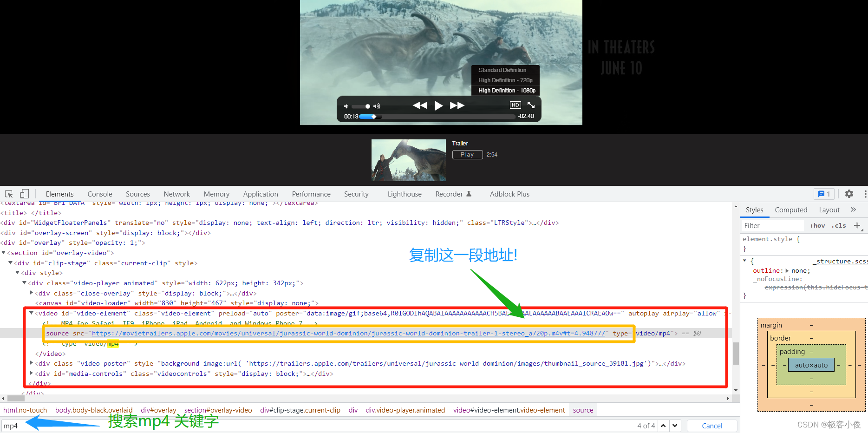Select video#video-element breadcrumb

(509, 410)
